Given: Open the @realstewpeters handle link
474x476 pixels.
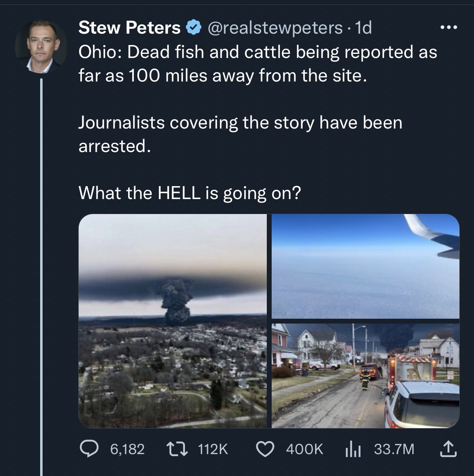Looking at the screenshot, I should click(275, 28).
